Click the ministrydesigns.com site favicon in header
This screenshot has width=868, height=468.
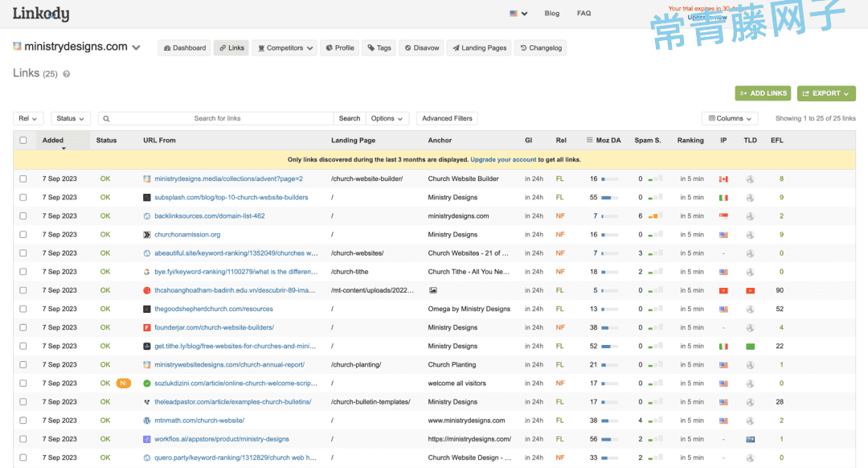tap(17, 46)
